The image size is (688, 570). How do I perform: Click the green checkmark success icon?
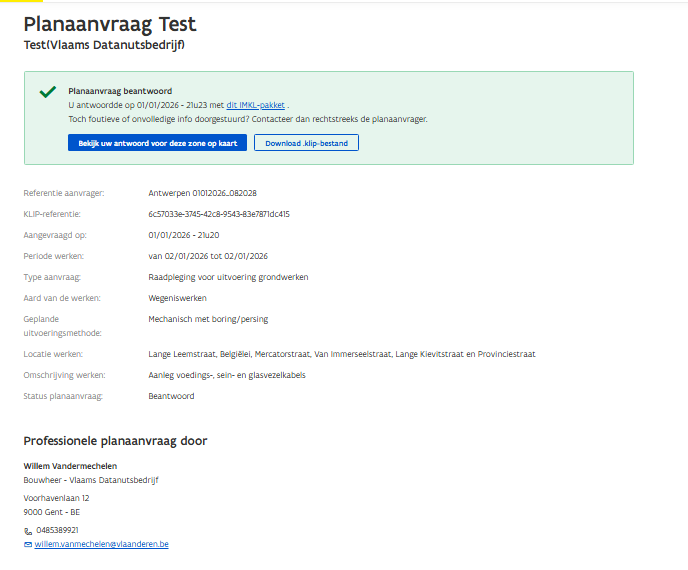(47, 92)
